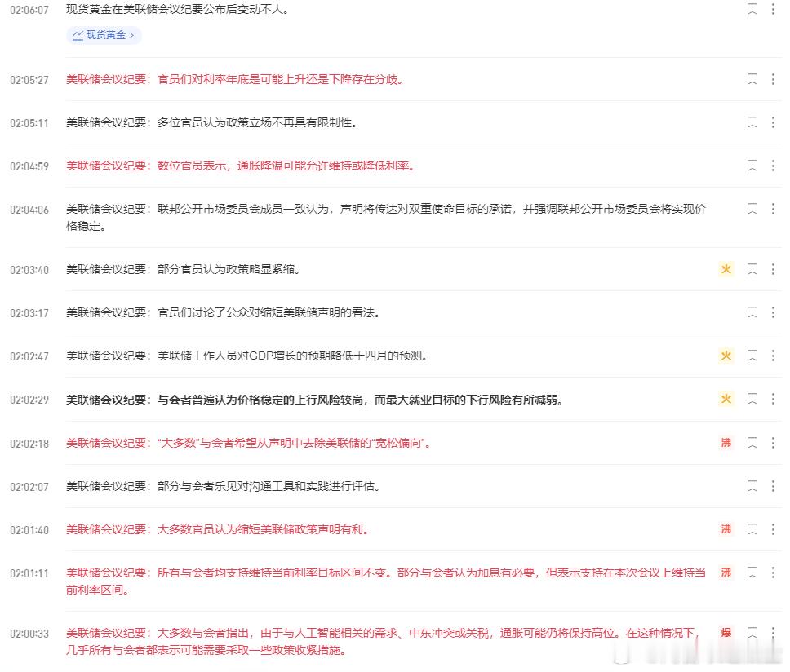The image size is (790, 672).
Task: Open more options for 02:03:40 news
Action: pyautogui.click(x=773, y=269)
